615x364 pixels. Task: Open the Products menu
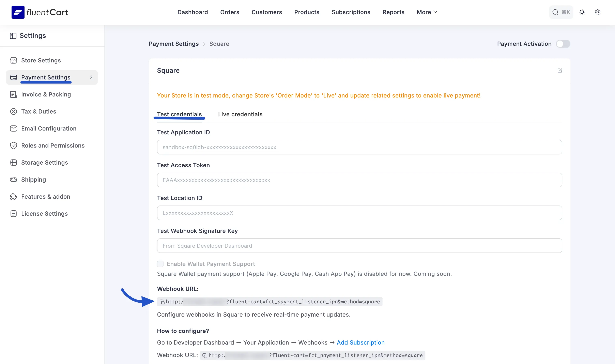[307, 12]
